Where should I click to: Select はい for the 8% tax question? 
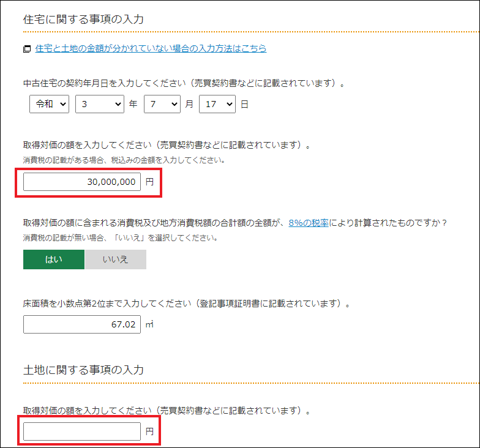tap(54, 259)
